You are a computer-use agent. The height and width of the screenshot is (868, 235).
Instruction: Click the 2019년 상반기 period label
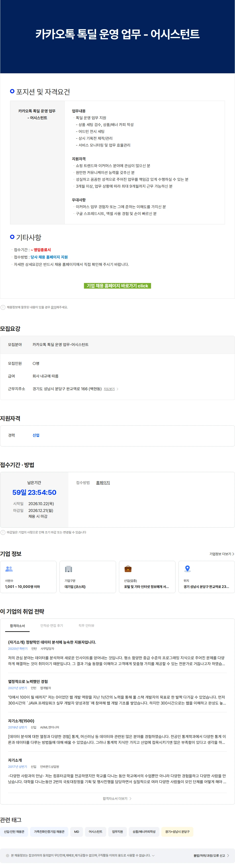pos(18,727)
